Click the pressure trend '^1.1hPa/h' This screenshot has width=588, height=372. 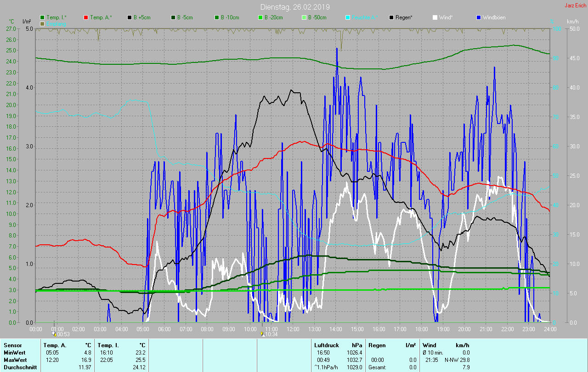pyautogui.click(x=326, y=367)
